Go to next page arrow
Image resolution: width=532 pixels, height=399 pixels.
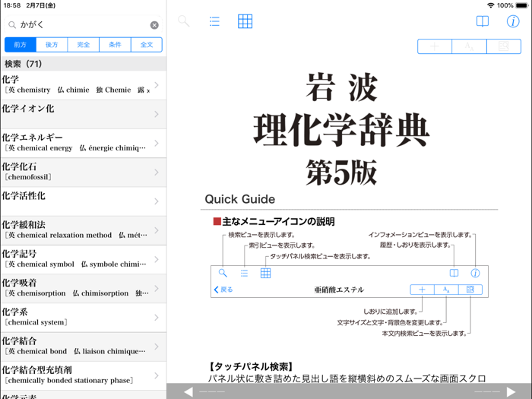click(511, 392)
